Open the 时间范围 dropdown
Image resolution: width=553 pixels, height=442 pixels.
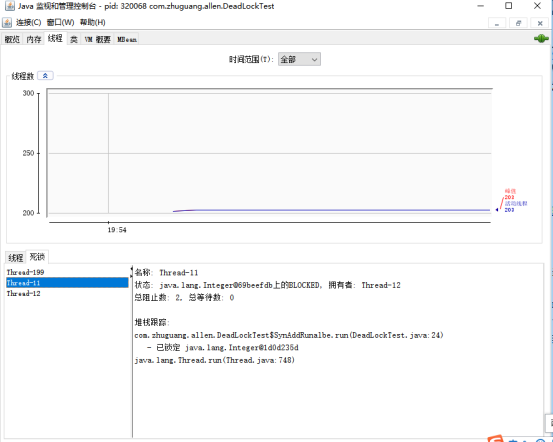299,59
